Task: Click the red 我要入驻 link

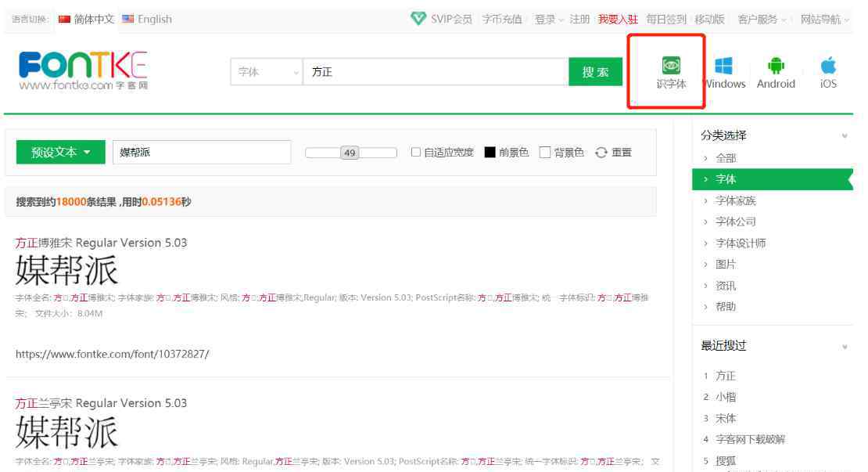Action: coord(618,20)
